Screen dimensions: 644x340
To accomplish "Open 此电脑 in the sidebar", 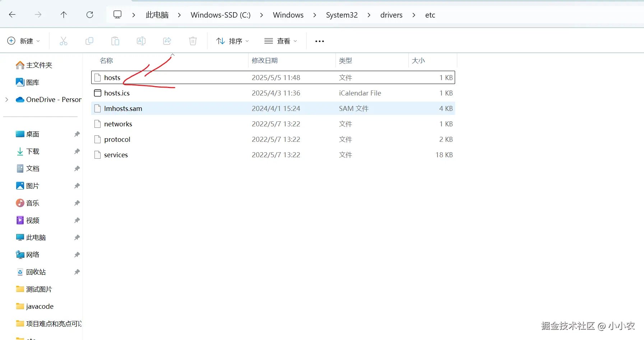I will [x=31, y=238].
